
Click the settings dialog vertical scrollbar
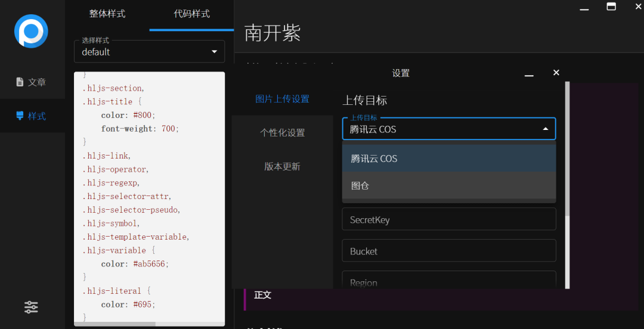pyautogui.click(x=567, y=148)
